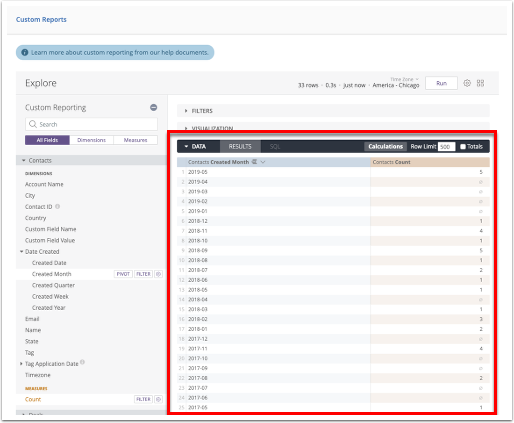Select the Country dimension

(35, 218)
